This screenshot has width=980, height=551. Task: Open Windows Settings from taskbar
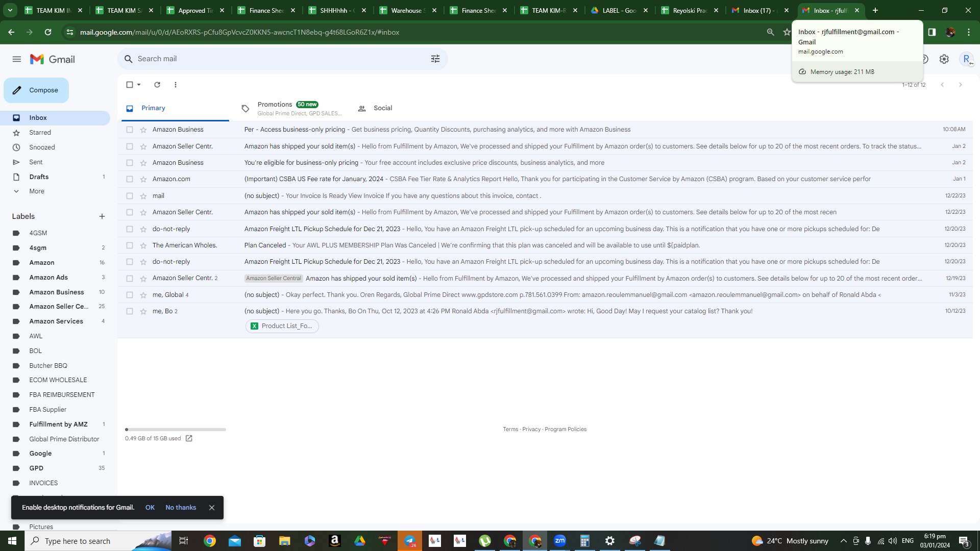click(610, 541)
